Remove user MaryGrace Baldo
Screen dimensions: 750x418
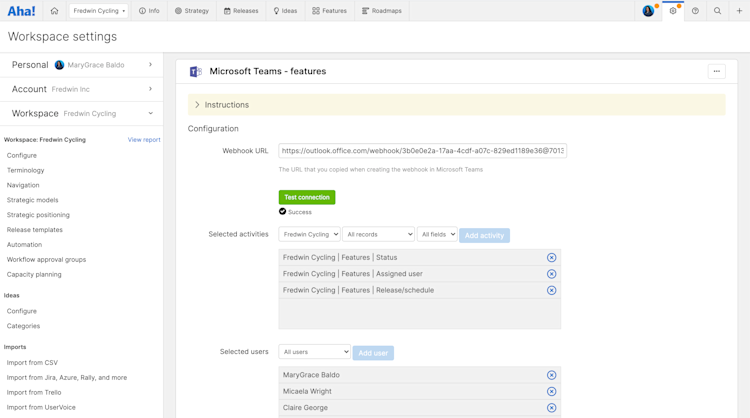point(551,375)
